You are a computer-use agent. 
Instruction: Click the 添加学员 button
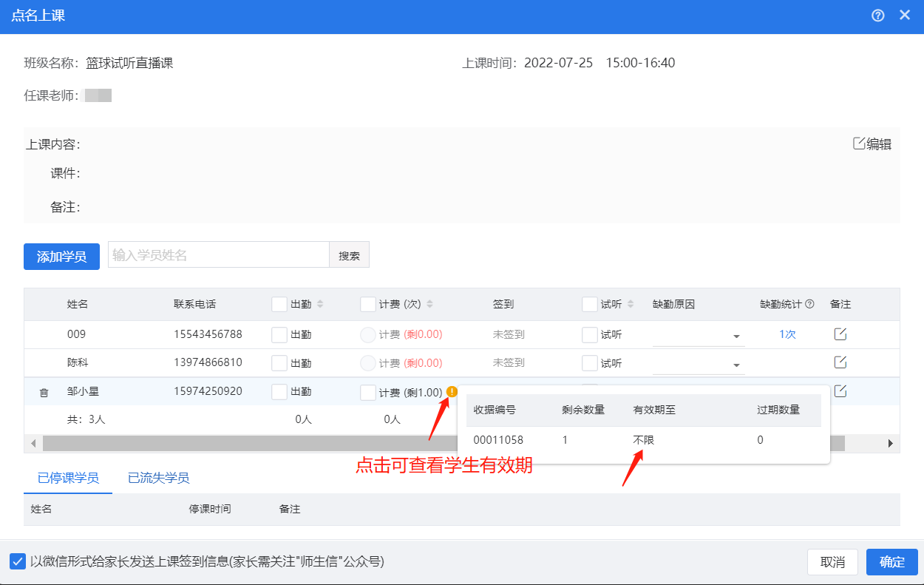point(62,257)
